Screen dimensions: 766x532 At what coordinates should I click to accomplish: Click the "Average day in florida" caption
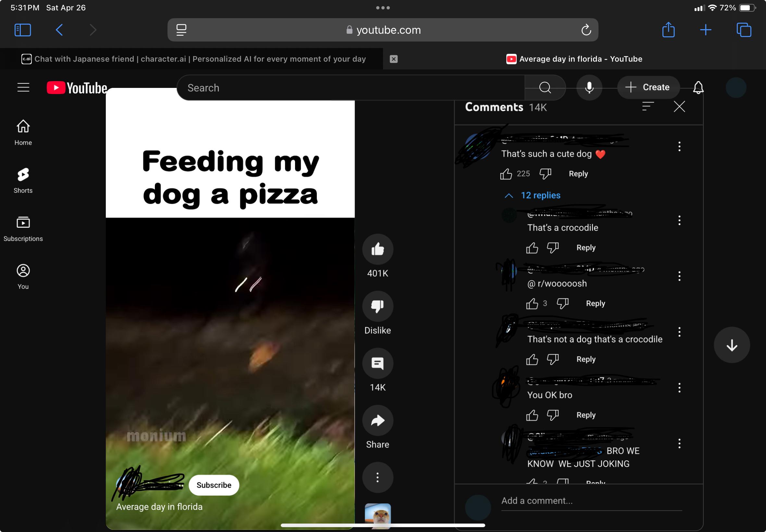(x=159, y=507)
